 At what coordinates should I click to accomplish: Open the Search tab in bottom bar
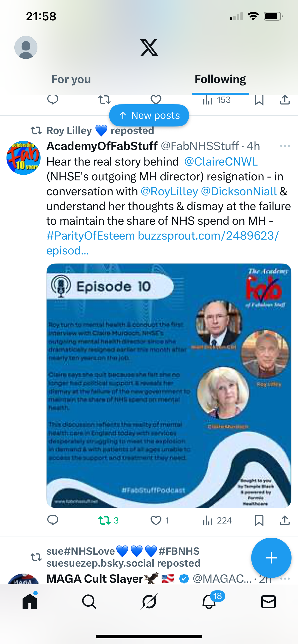(x=89, y=602)
